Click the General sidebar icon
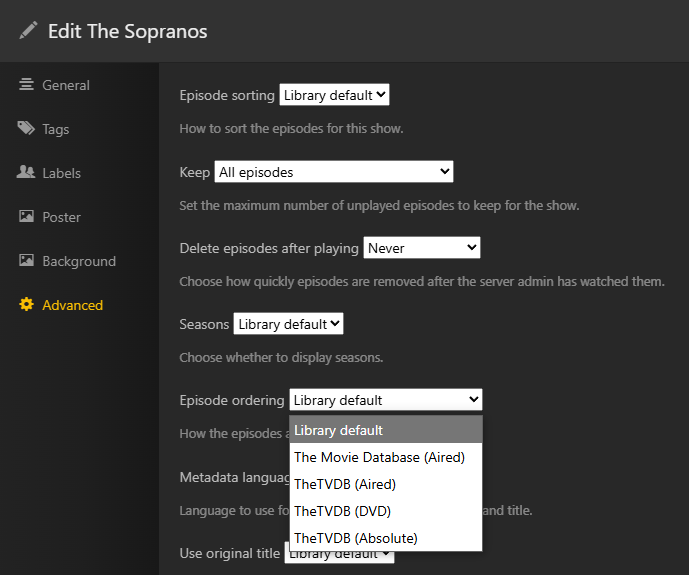 coord(26,85)
